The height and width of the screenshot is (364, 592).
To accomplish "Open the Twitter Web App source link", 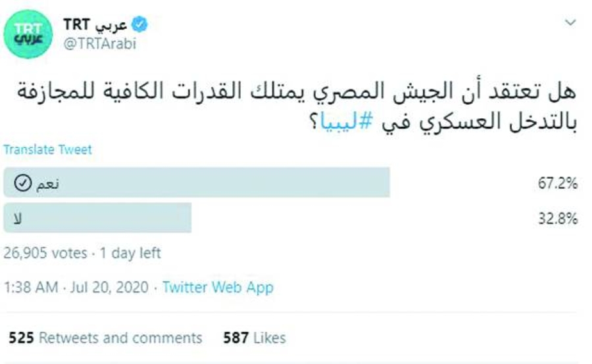I will pyautogui.click(x=218, y=287).
